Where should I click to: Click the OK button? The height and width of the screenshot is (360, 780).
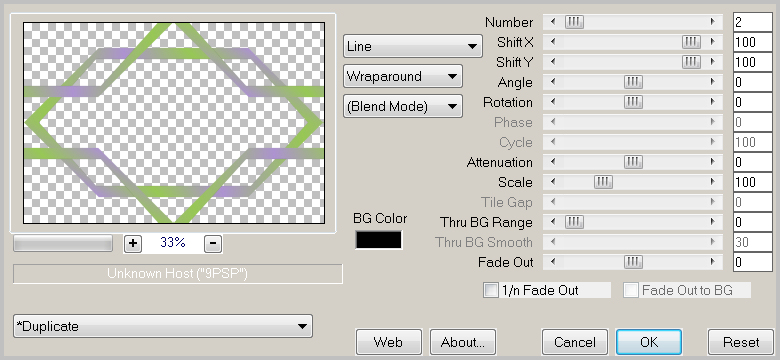pyautogui.click(x=649, y=342)
